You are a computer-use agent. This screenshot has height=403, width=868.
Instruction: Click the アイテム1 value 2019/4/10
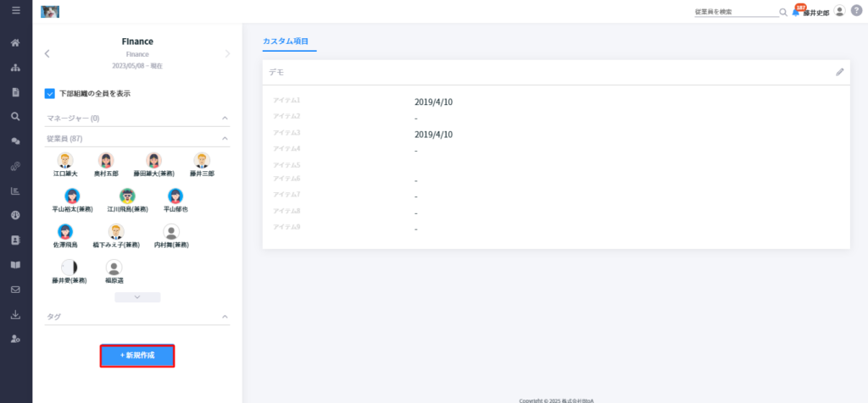point(433,102)
